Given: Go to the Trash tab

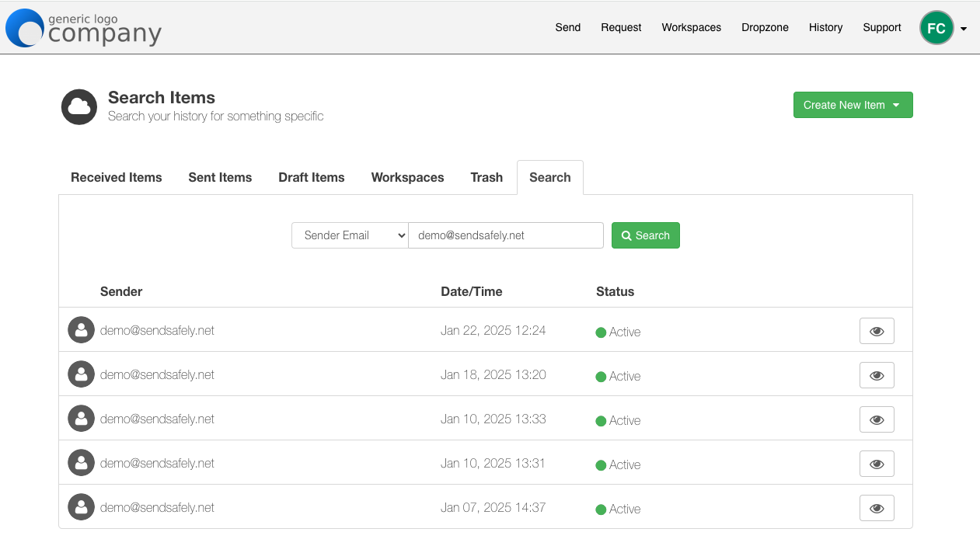Looking at the screenshot, I should click(487, 177).
